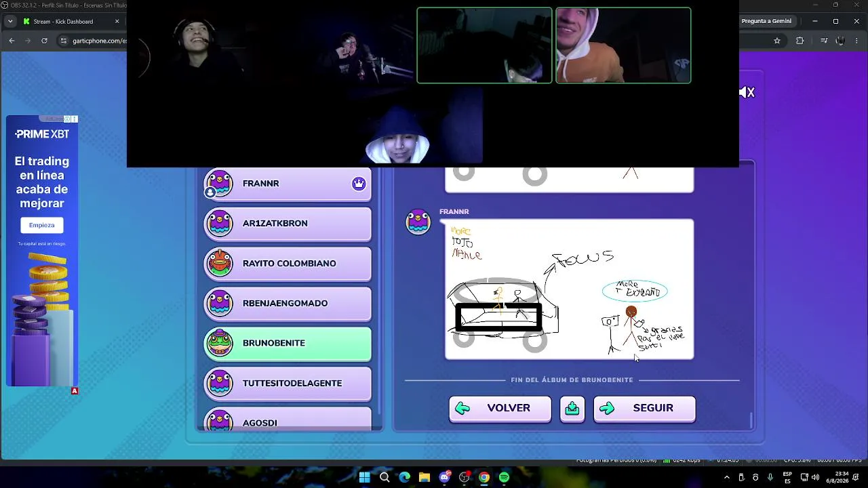Select player BRUNOBENITE in the list
The image size is (868, 488).
click(288, 344)
